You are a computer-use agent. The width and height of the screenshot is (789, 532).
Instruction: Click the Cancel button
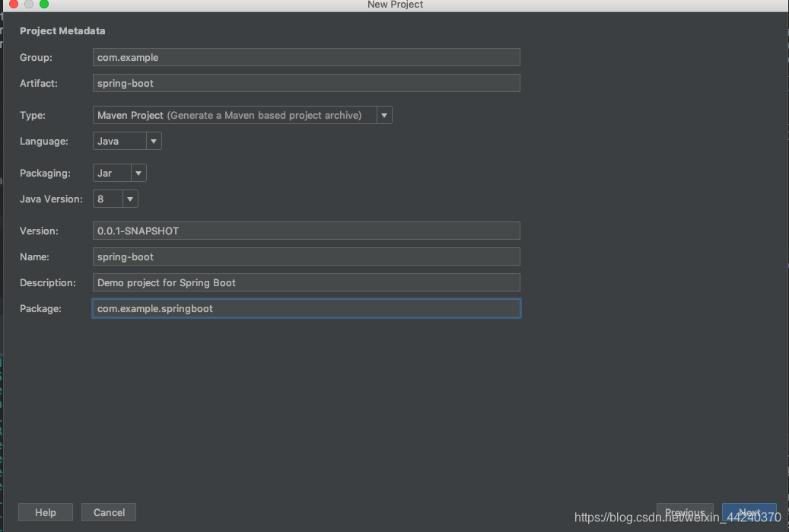[x=109, y=512]
